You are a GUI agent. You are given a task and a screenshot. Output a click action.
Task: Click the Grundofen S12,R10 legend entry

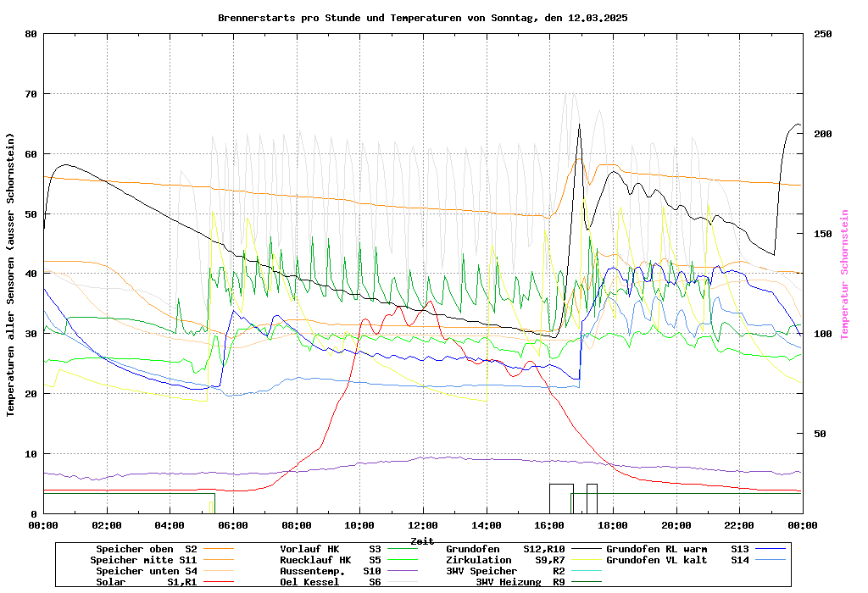pyautogui.click(x=505, y=549)
